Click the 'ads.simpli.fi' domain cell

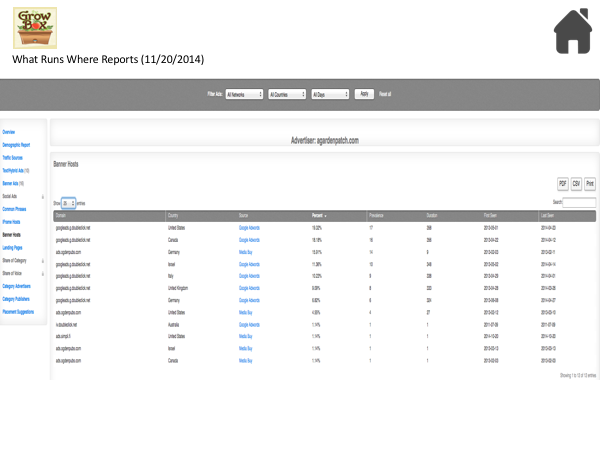point(63,336)
